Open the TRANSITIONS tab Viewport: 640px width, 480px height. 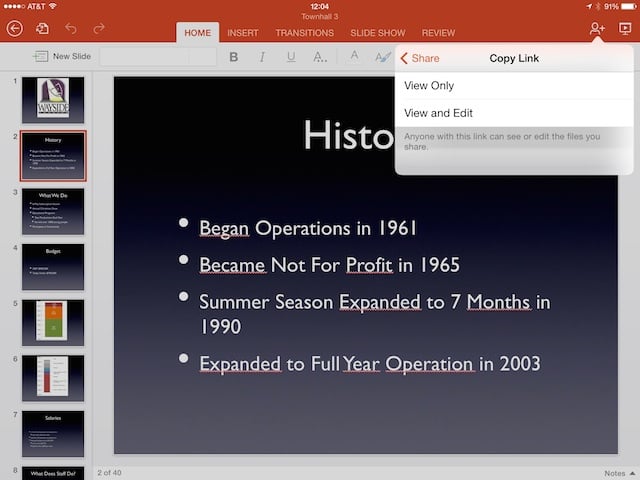[304, 33]
